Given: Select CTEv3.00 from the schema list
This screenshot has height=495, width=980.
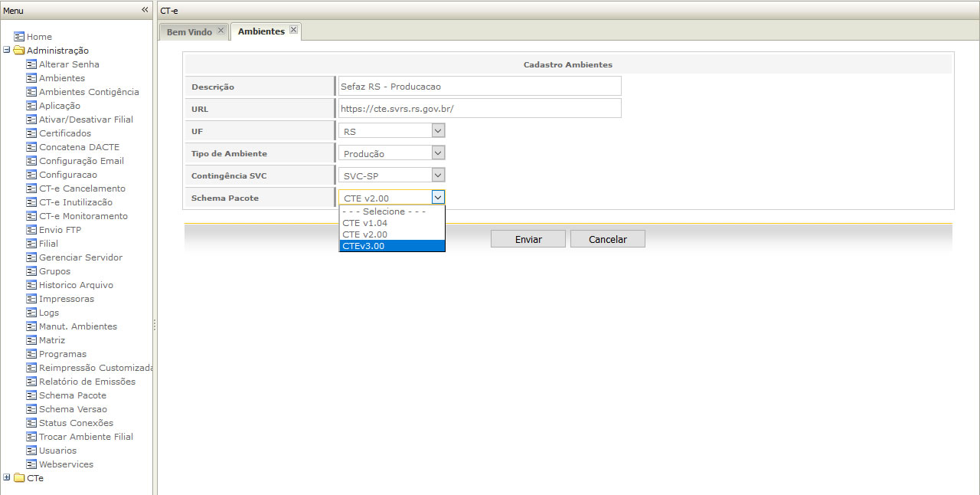Looking at the screenshot, I should (x=391, y=246).
